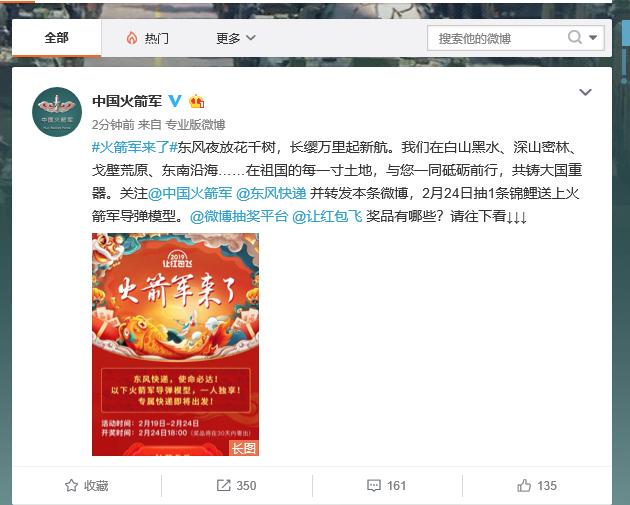The image size is (630, 505).
Task: Click the flame icon beside 热门
Action: 132,39
